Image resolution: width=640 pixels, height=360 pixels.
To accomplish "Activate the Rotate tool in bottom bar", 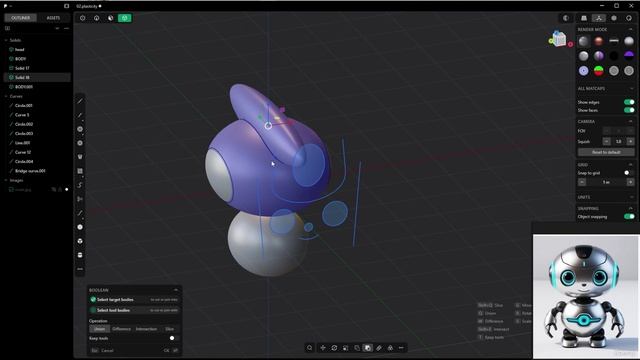I will click(334, 348).
